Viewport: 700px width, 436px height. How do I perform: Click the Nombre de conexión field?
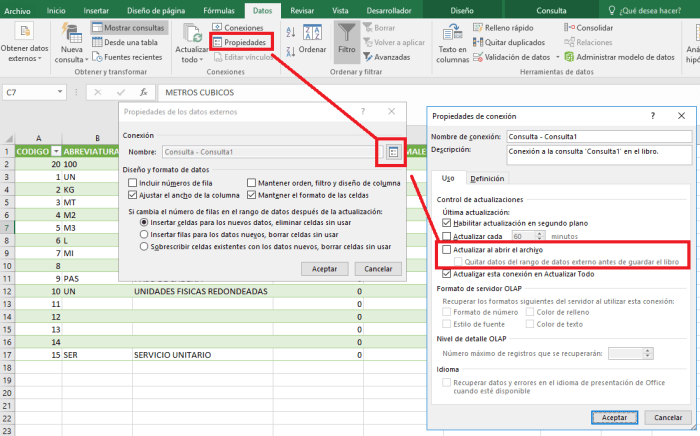pos(599,137)
